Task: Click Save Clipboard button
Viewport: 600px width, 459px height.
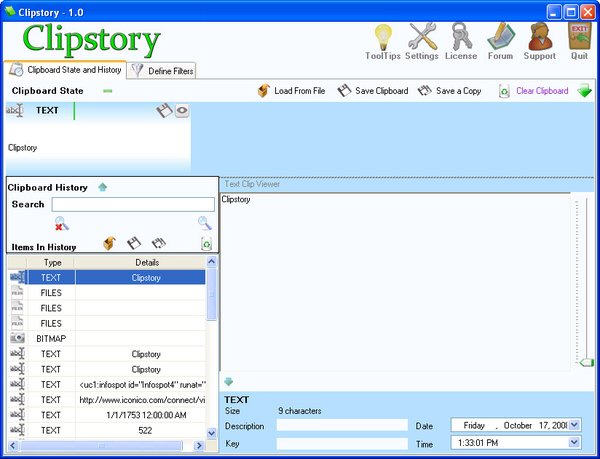Action: tap(373, 91)
